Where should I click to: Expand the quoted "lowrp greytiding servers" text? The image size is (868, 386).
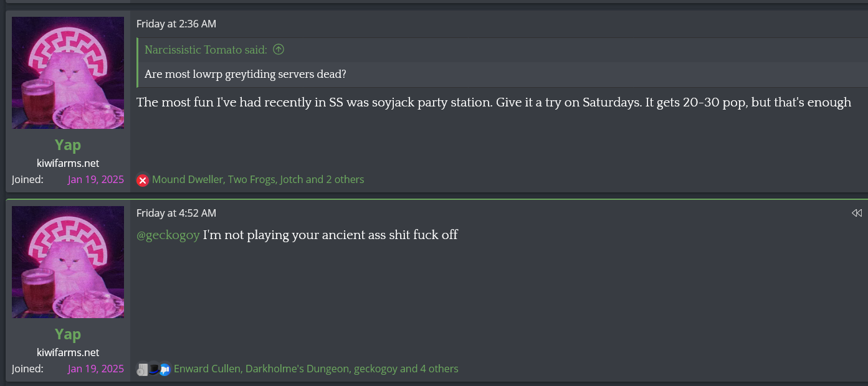(246, 74)
